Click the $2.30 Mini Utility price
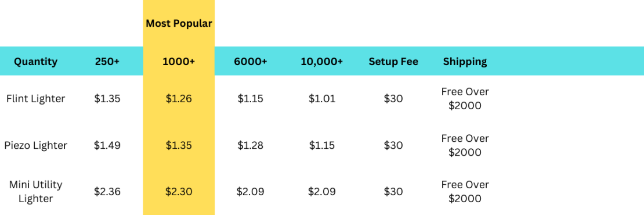The image size is (644, 215). coord(179,192)
